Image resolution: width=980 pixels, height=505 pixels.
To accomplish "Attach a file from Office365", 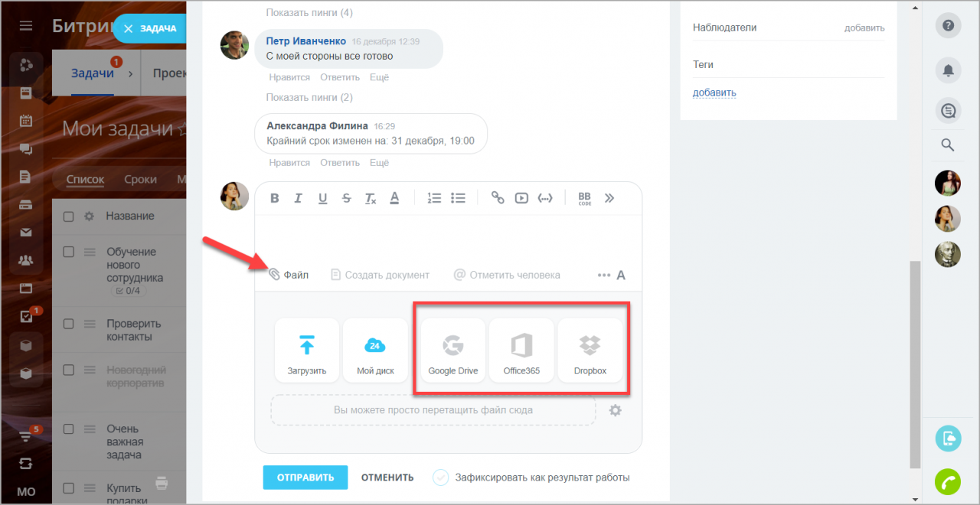I will click(521, 350).
